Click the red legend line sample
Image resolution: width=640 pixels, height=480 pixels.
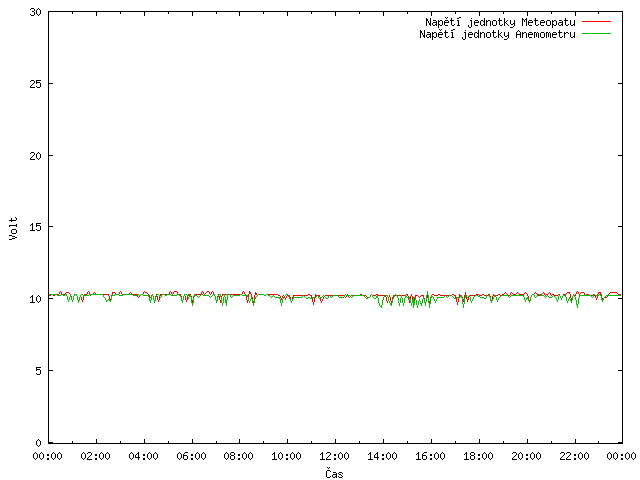596,22
